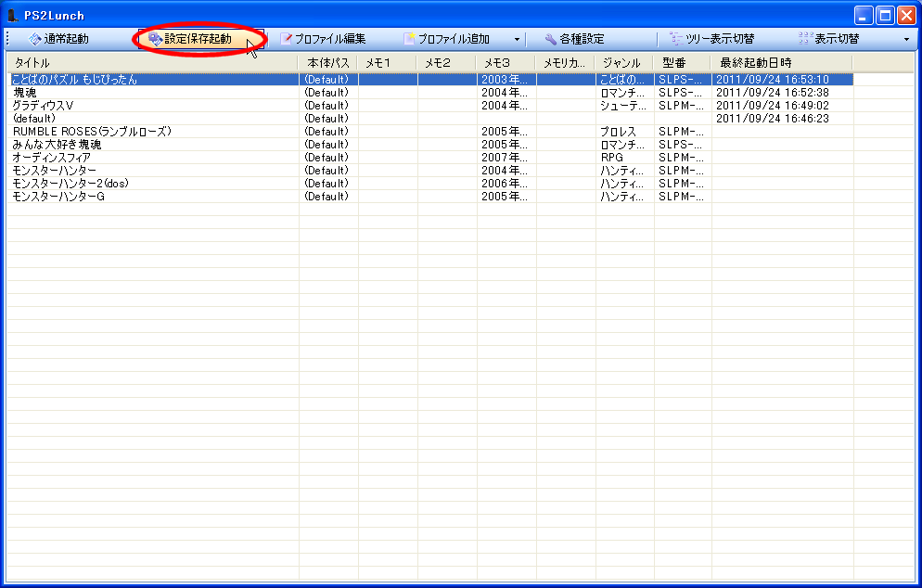Viewport: 922px width, 588px height.
Task: Click 2007年... memo cell for オーディンスフィア
Action: 504,157
